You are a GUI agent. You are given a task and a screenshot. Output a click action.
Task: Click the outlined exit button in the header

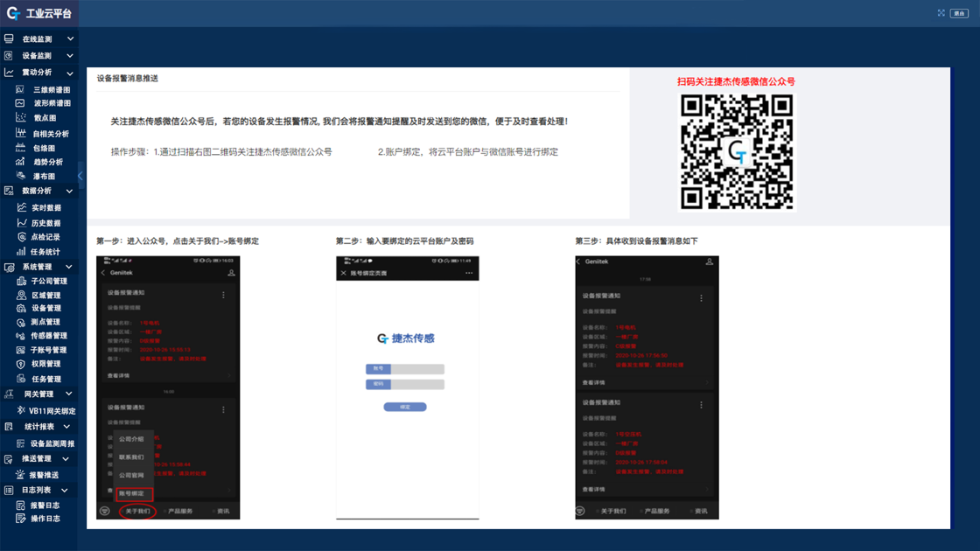point(959,13)
